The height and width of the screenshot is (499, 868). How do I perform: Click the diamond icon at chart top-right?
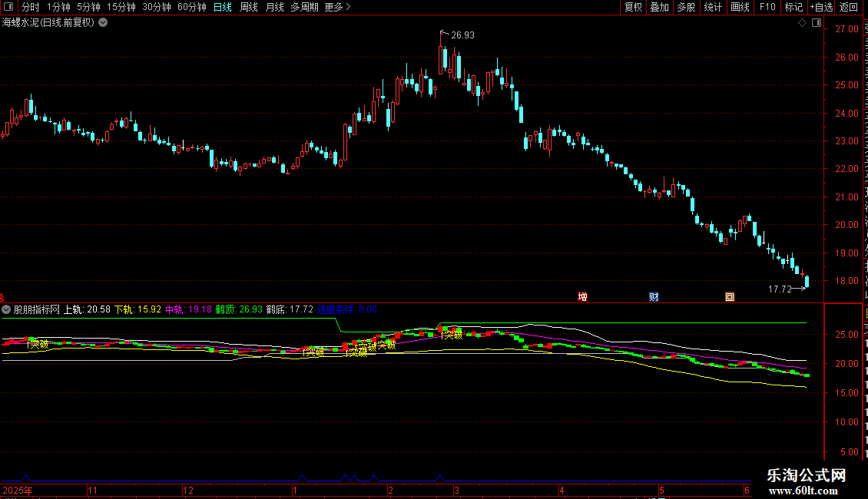[802, 23]
